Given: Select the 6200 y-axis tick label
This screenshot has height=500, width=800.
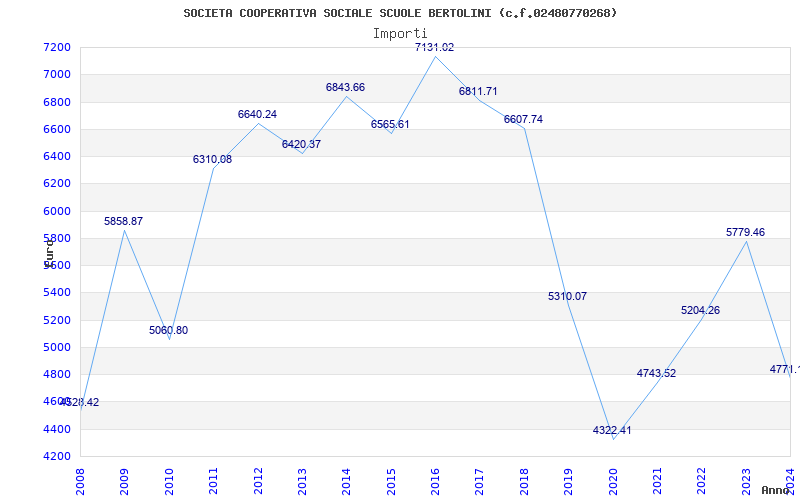Looking at the screenshot, I should click(x=57, y=184).
